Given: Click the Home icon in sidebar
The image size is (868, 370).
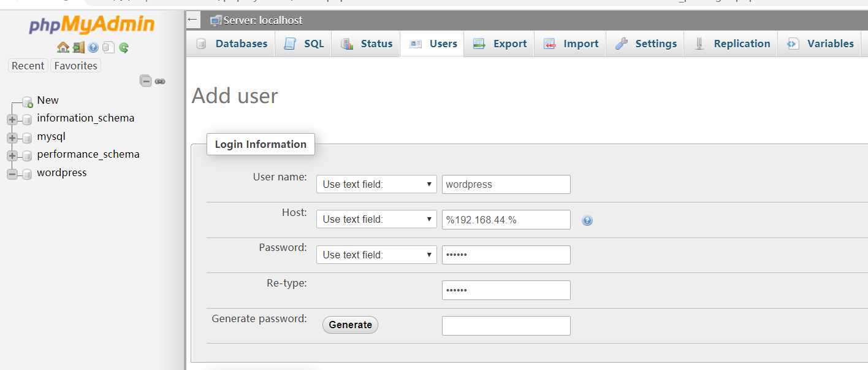Looking at the screenshot, I should tap(63, 47).
